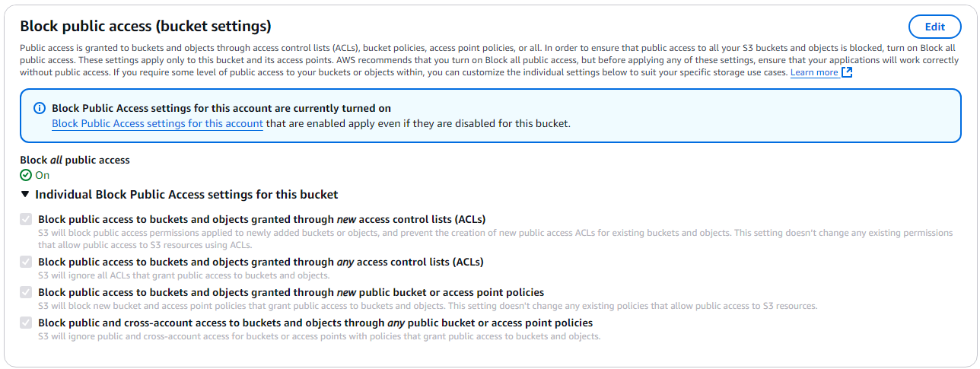Click the On status text
This screenshot has width=980, height=369.
point(43,175)
